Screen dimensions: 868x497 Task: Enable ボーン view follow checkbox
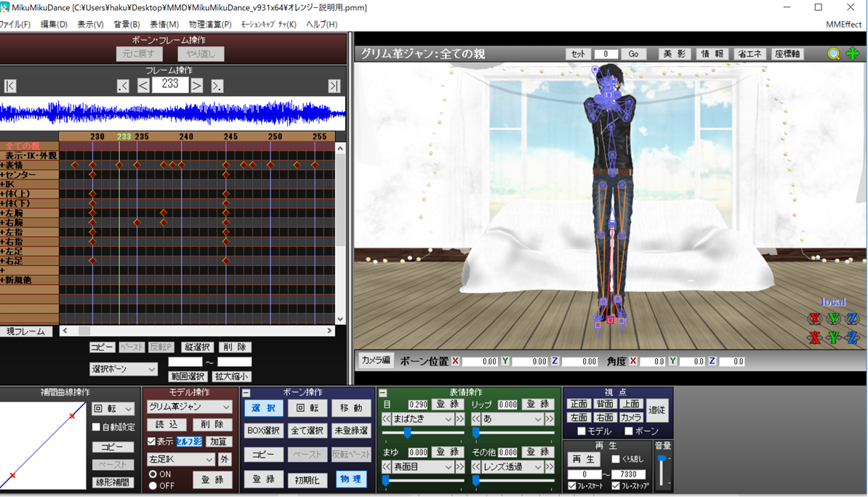tap(628, 431)
